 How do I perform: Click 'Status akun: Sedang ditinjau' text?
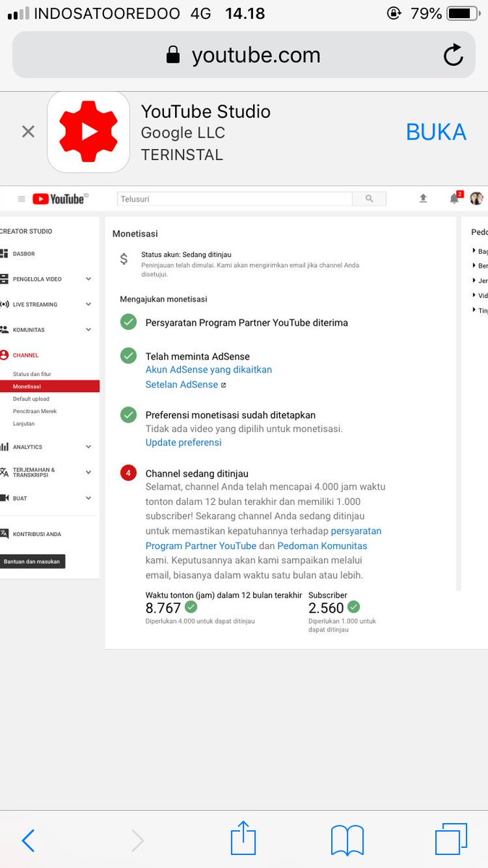[x=187, y=255]
